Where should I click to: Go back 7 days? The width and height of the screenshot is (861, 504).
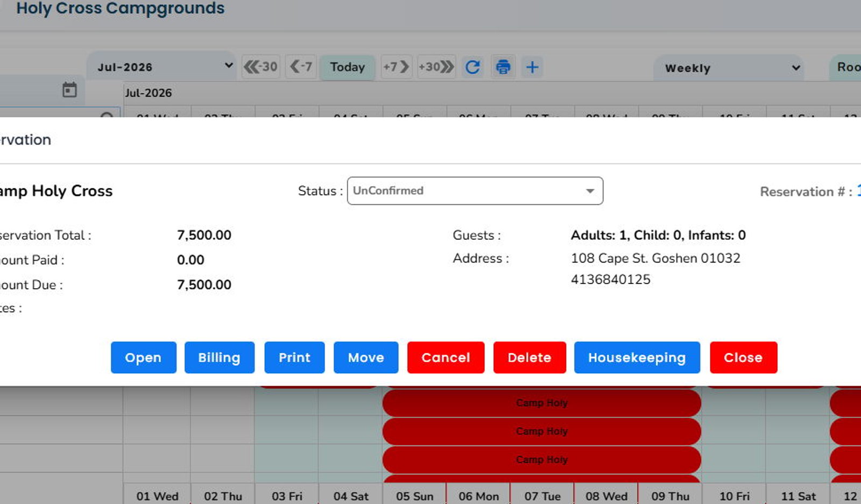301,67
